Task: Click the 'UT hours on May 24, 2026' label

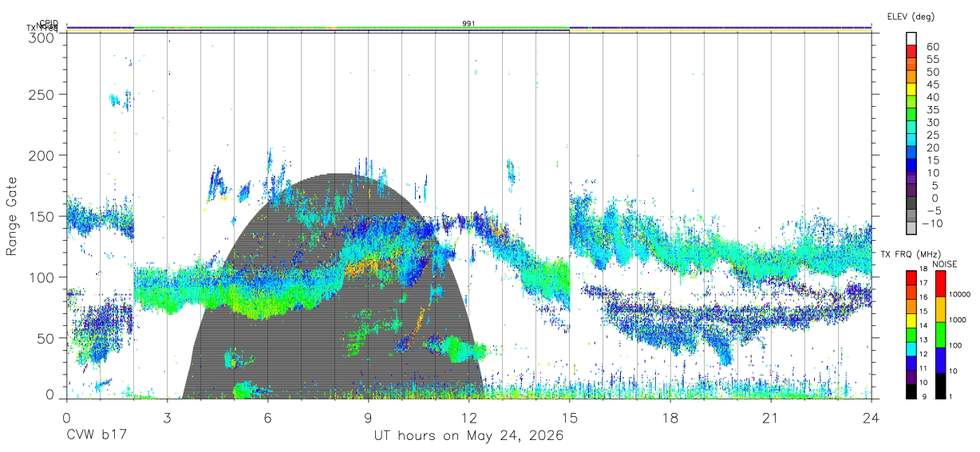Action: point(469,436)
